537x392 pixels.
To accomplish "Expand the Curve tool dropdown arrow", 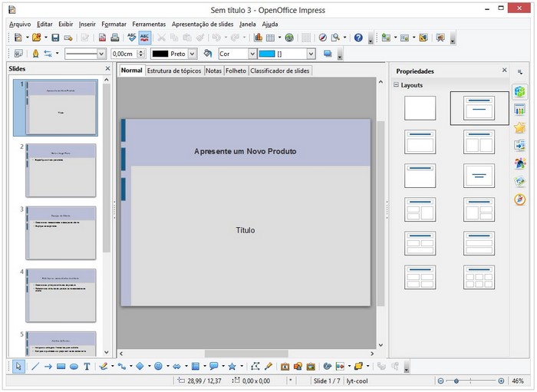I will point(112,367).
